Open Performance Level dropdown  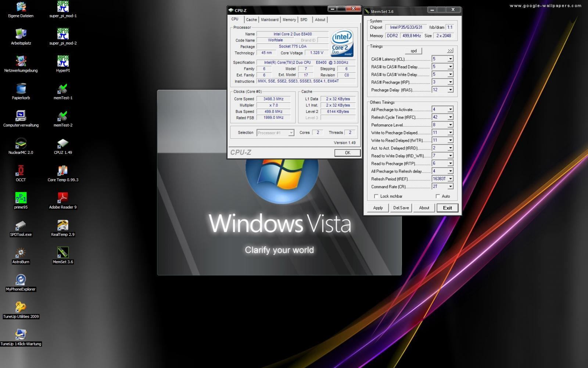click(x=450, y=125)
